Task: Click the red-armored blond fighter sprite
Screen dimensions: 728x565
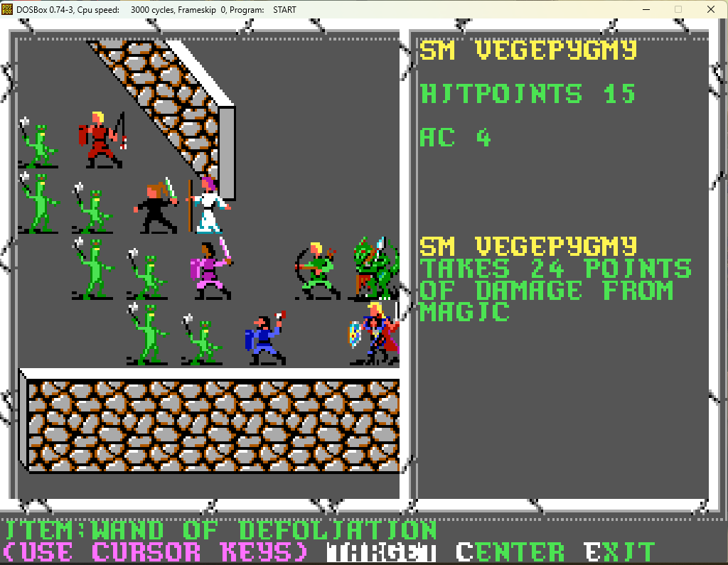Action: [x=102, y=140]
